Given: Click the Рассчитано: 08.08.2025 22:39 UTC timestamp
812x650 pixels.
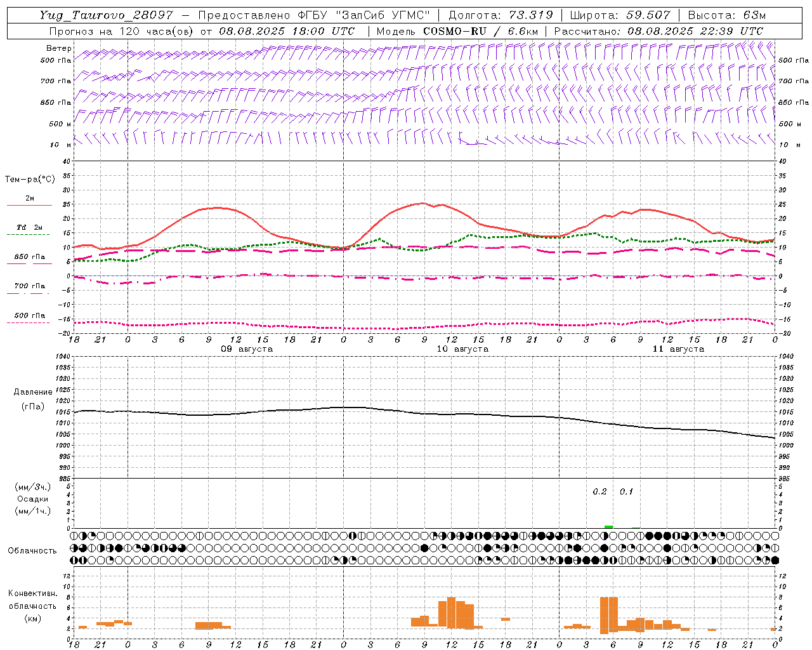Looking at the screenshot, I should click(658, 30).
